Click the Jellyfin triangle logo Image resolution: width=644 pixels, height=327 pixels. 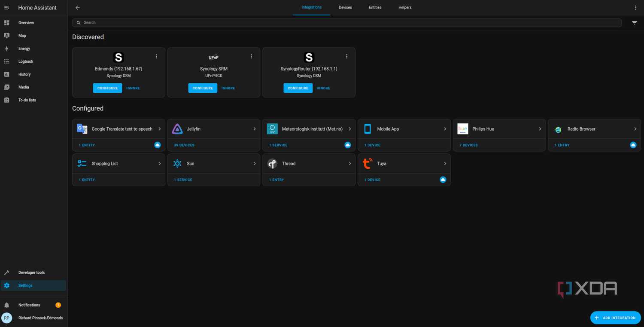(177, 129)
